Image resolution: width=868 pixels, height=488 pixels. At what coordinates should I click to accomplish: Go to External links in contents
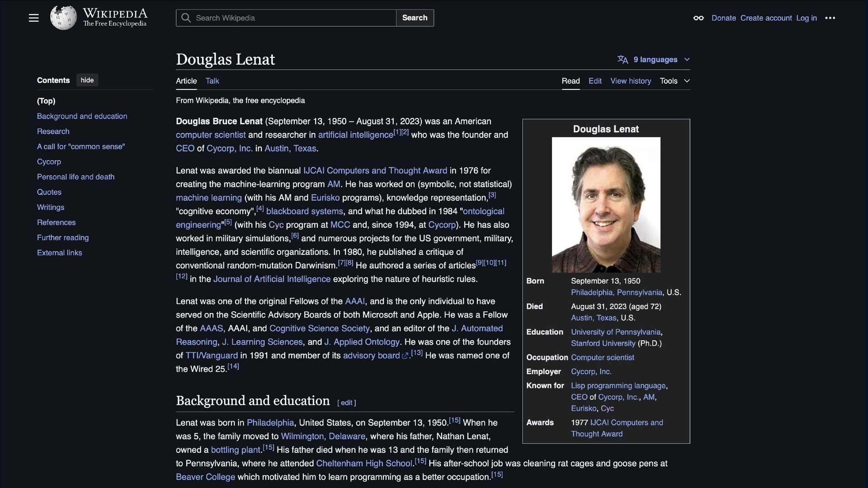point(60,253)
